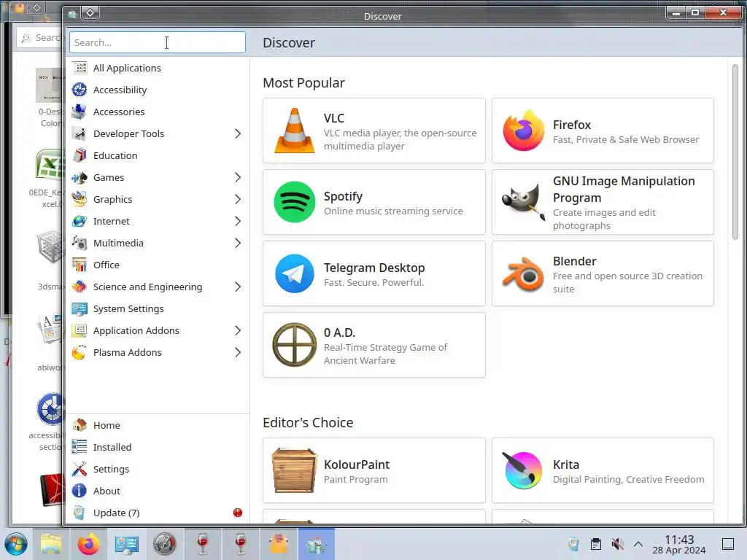Select the Multimedia label

tap(118, 244)
